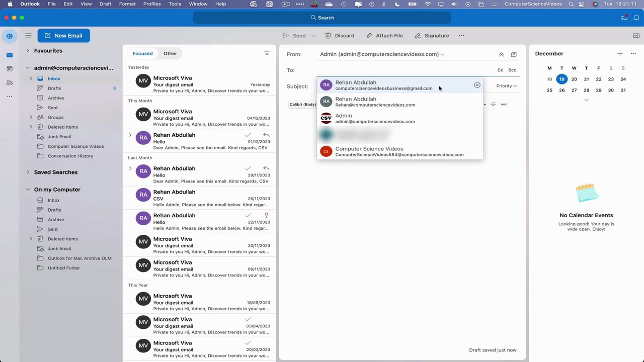The height and width of the screenshot is (362, 644).
Task: Click the formatting toolbar list button
Action: pos(493,105)
